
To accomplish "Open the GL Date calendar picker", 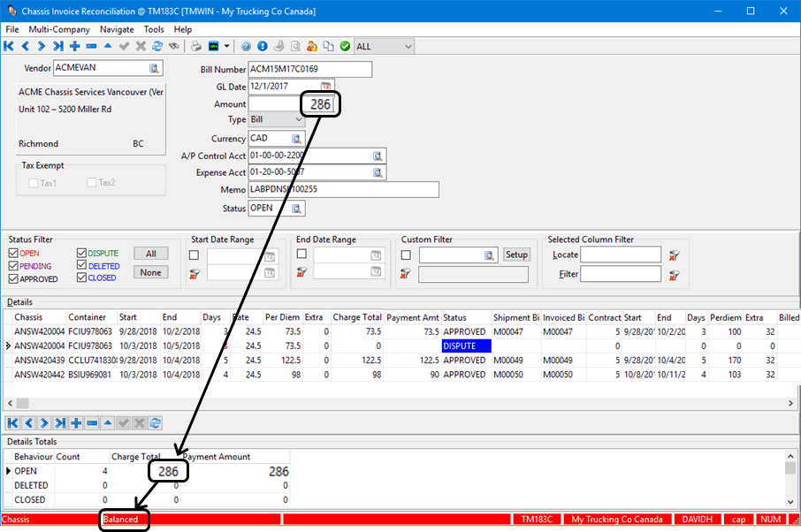I will pos(325,87).
